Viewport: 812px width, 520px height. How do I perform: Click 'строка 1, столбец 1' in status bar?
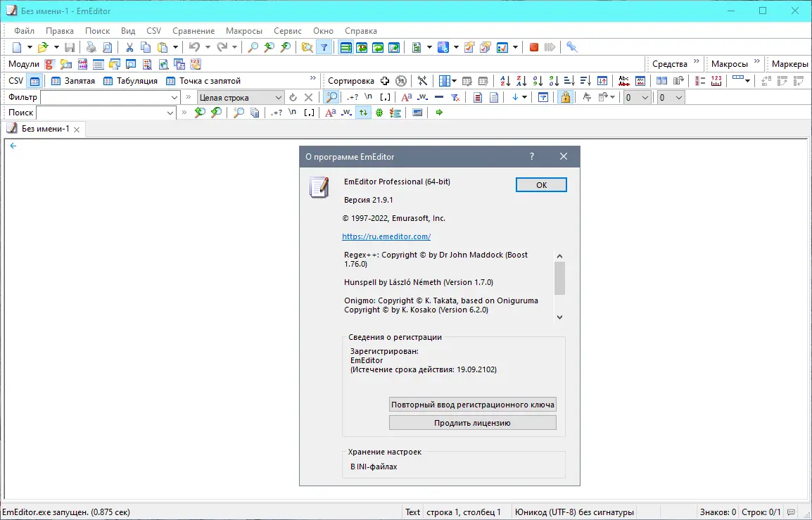[464, 512]
